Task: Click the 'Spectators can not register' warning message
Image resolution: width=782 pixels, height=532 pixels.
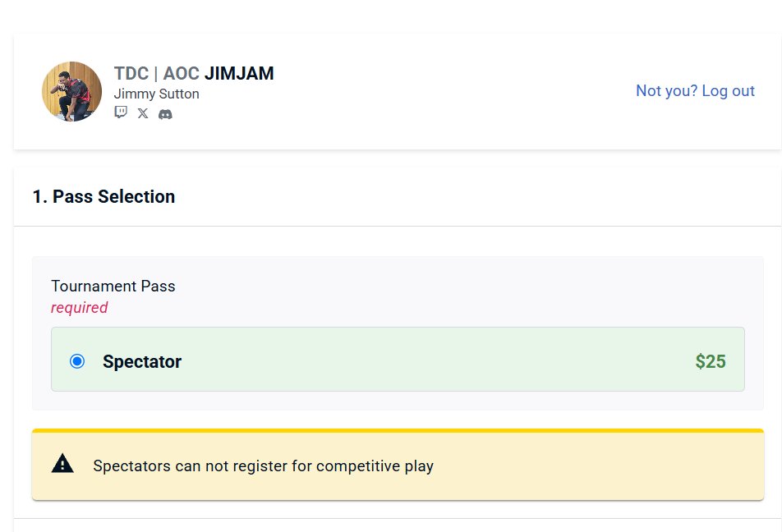Action: (264, 465)
